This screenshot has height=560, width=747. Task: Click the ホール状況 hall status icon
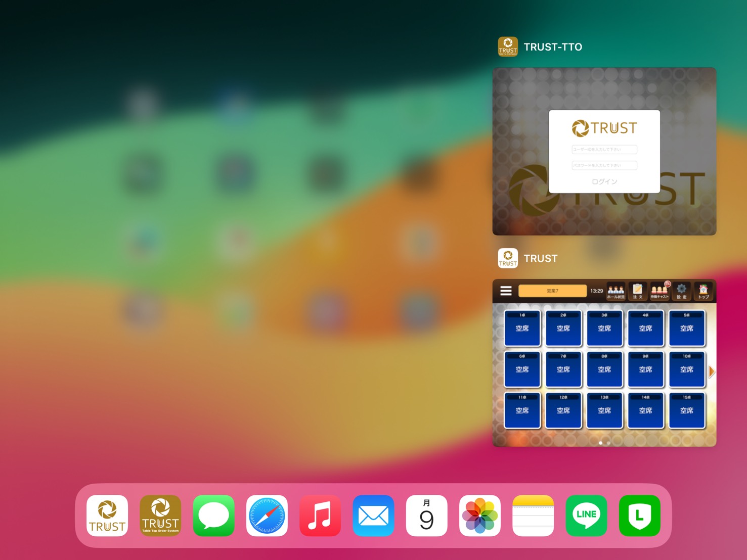[x=616, y=291]
